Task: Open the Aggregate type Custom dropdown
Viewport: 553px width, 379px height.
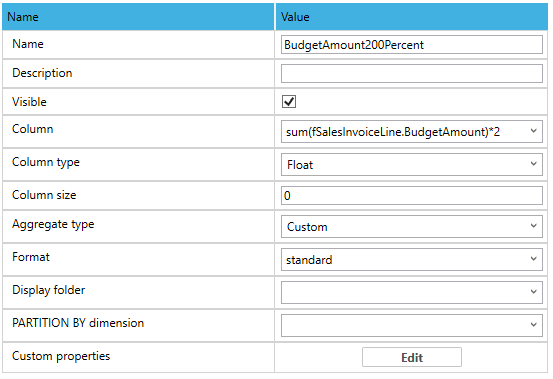Action: [412, 226]
